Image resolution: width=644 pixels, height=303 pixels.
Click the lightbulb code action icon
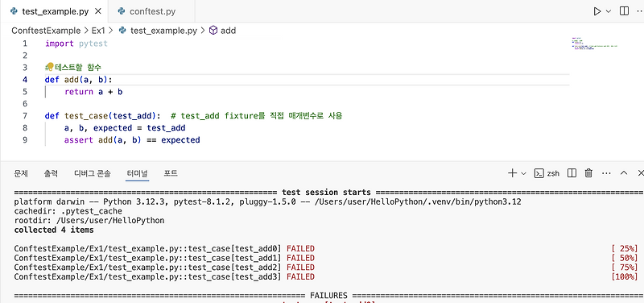pos(50,66)
